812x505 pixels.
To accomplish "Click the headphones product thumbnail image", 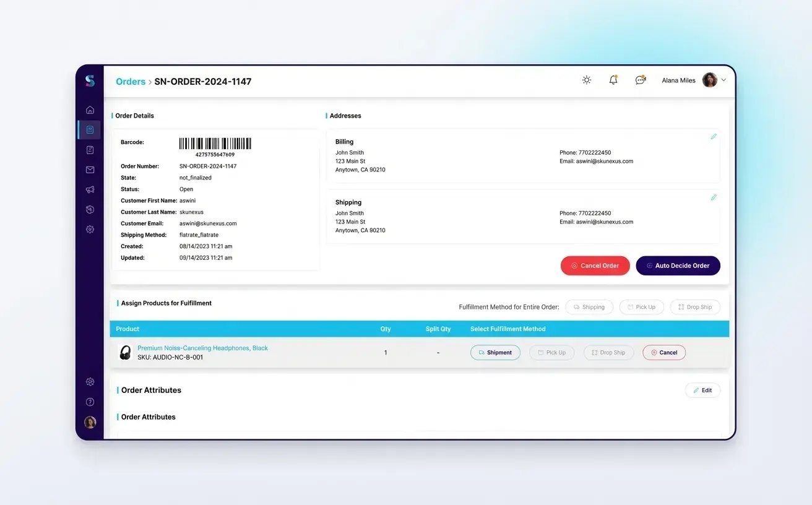I will coord(125,353).
